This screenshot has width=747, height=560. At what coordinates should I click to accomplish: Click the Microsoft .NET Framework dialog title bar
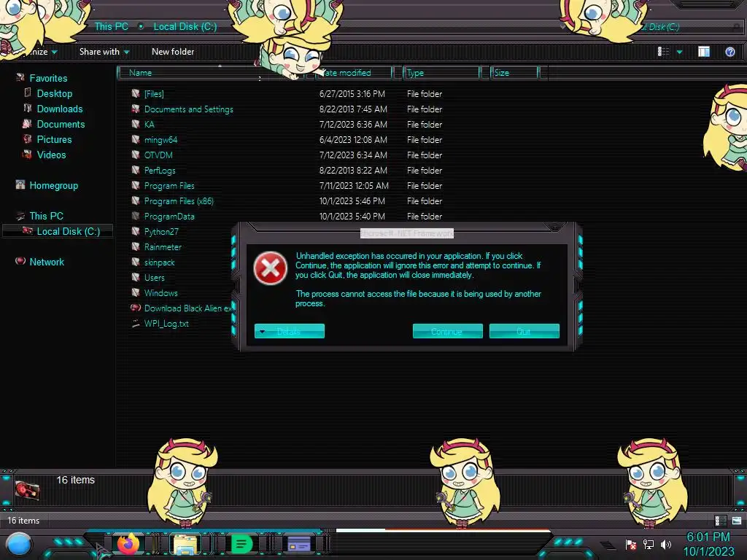click(407, 233)
